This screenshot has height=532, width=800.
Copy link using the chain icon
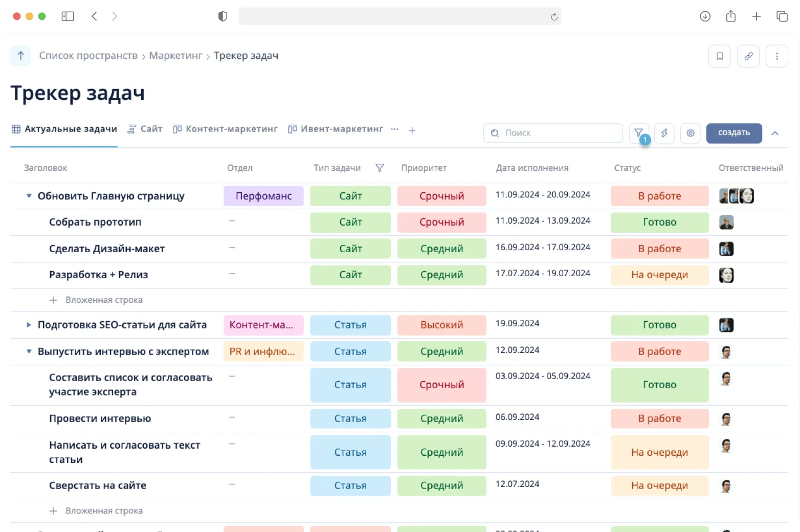pyautogui.click(x=748, y=56)
